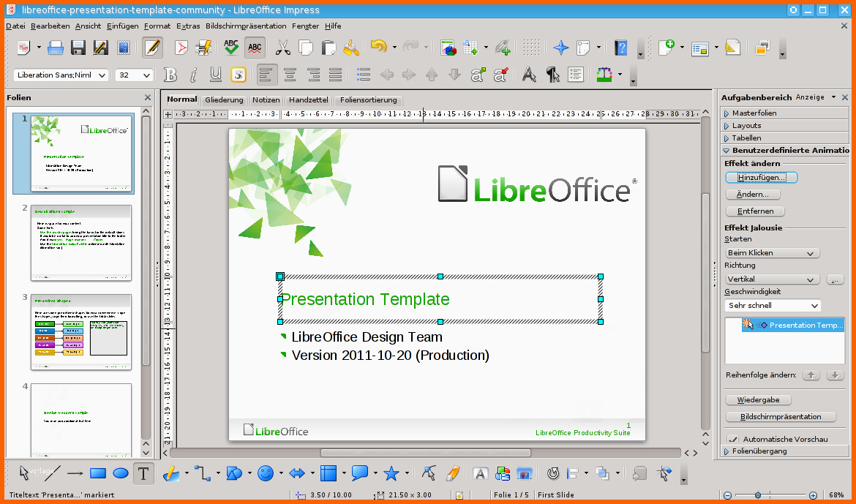This screenshot has height=504, width=856.
Task: Increase font size icon
Action: click(478, 75)
